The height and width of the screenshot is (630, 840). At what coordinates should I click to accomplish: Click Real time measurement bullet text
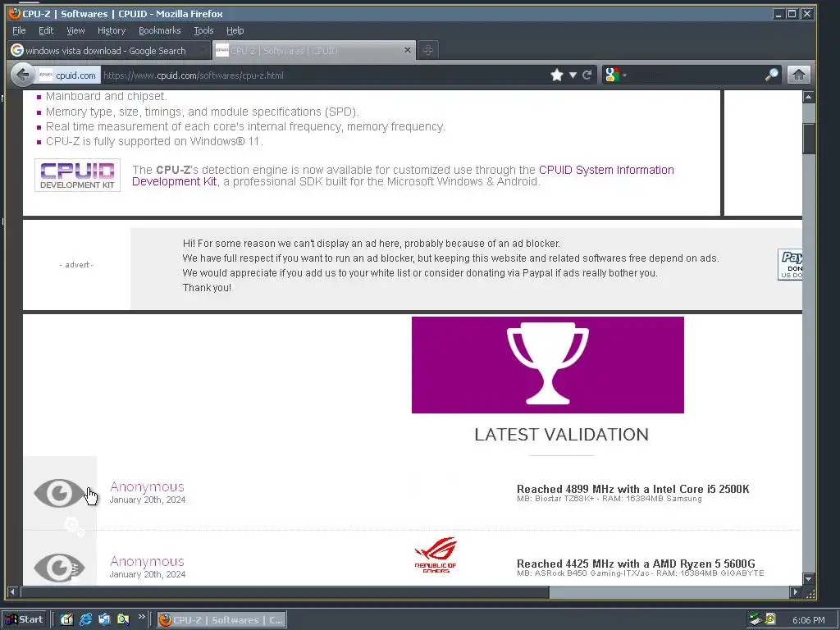[245, 126]
